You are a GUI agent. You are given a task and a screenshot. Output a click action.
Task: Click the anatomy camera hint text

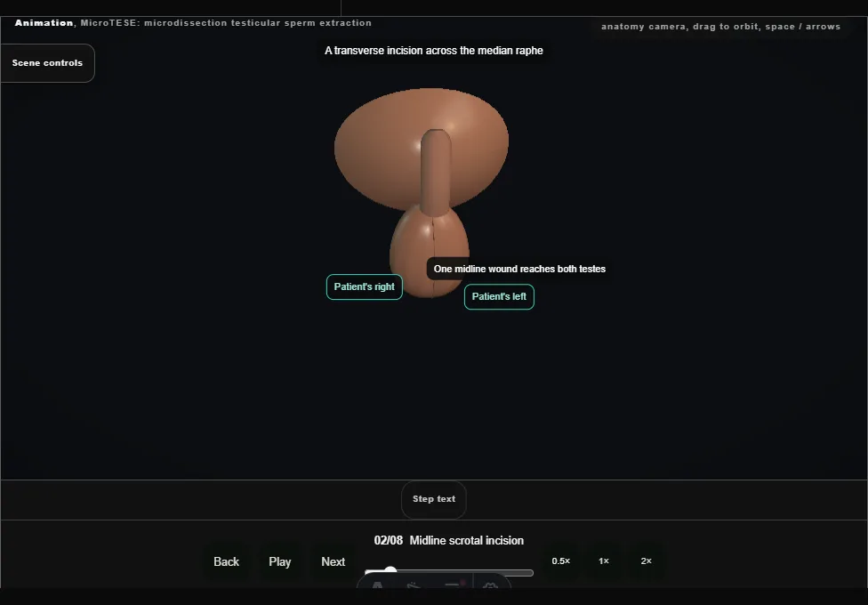720,27
